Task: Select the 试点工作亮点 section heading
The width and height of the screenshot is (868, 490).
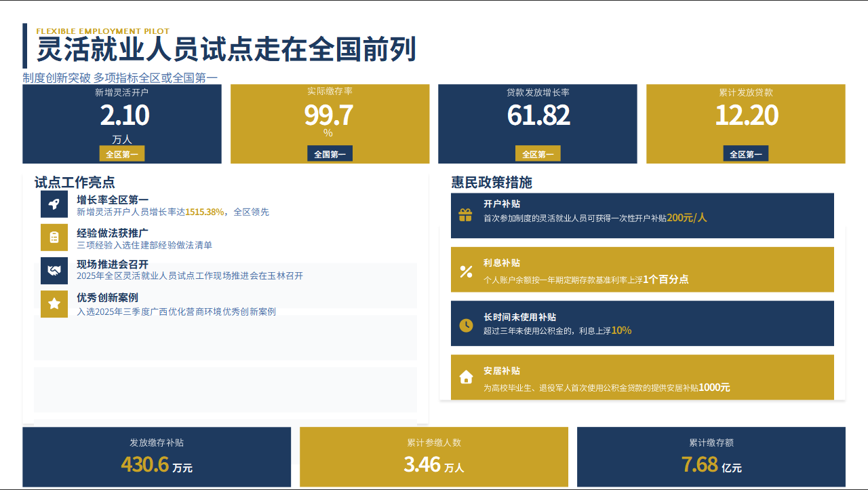Action: click(75, 183)
